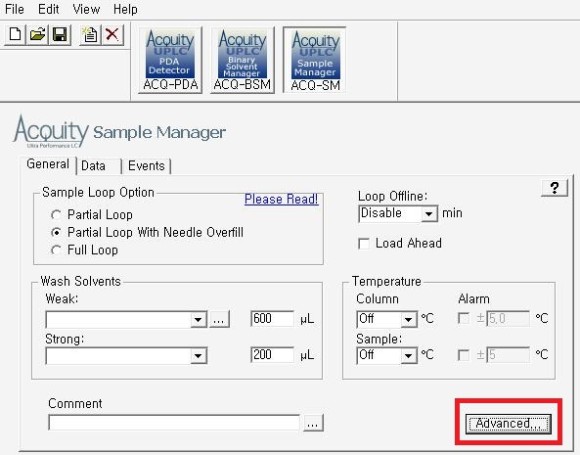Select the ACQ-PDA detector module
The image size is (580, 455).
click(x=170, y=60)
